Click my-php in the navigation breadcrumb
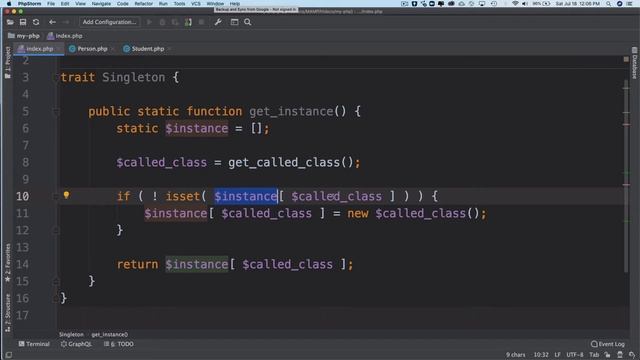This screenshot has width=640, height=360. (24, 36)
